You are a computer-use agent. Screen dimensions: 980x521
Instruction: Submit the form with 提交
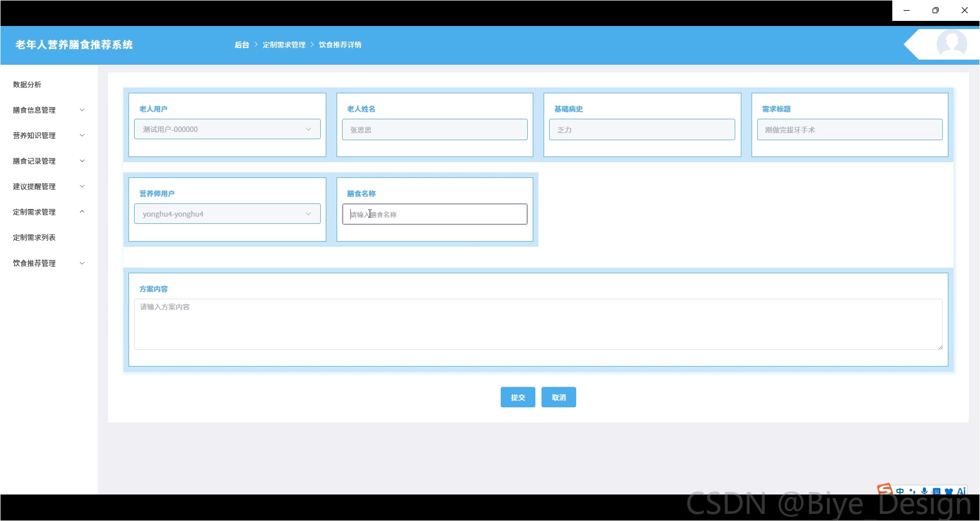click(518, 397)
